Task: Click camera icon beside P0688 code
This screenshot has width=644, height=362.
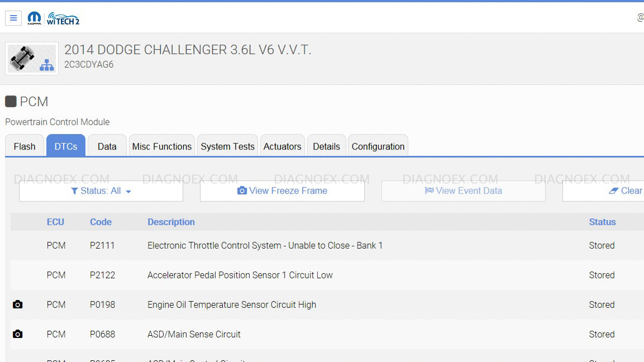Action: [18, 334]
